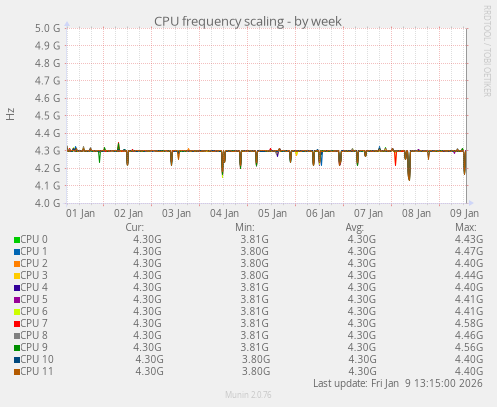Click the '06 Jan' x-axis label

(320, 213)
